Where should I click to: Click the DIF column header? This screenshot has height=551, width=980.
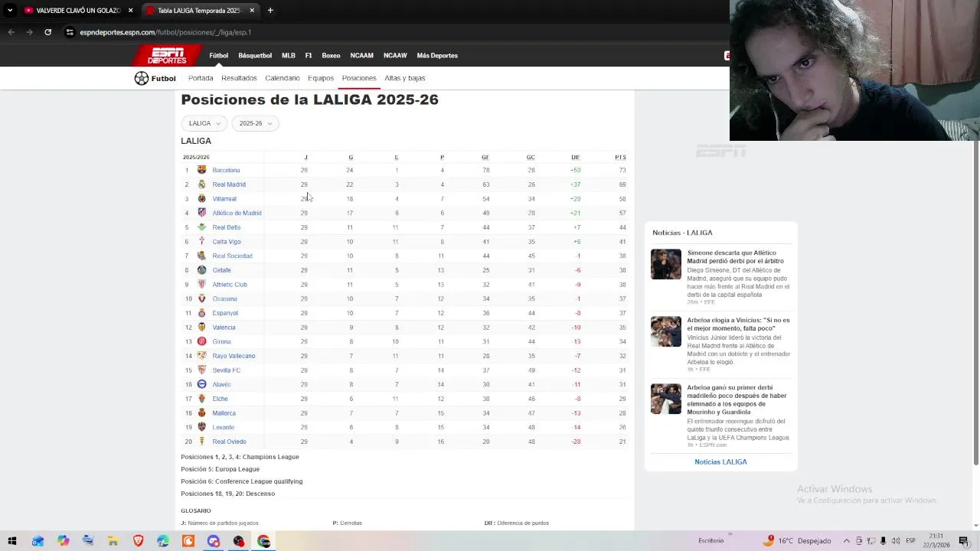pos(575,158)
